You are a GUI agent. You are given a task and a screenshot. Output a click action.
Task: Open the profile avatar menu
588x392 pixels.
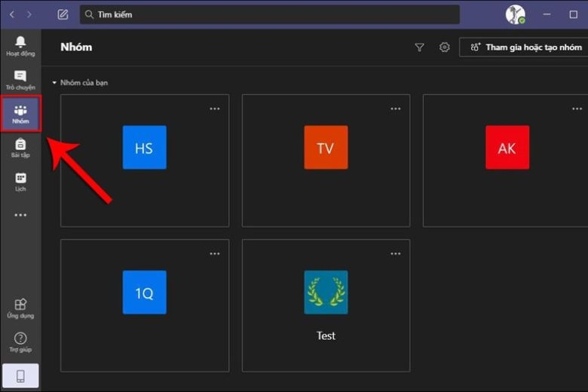[515, 14]
